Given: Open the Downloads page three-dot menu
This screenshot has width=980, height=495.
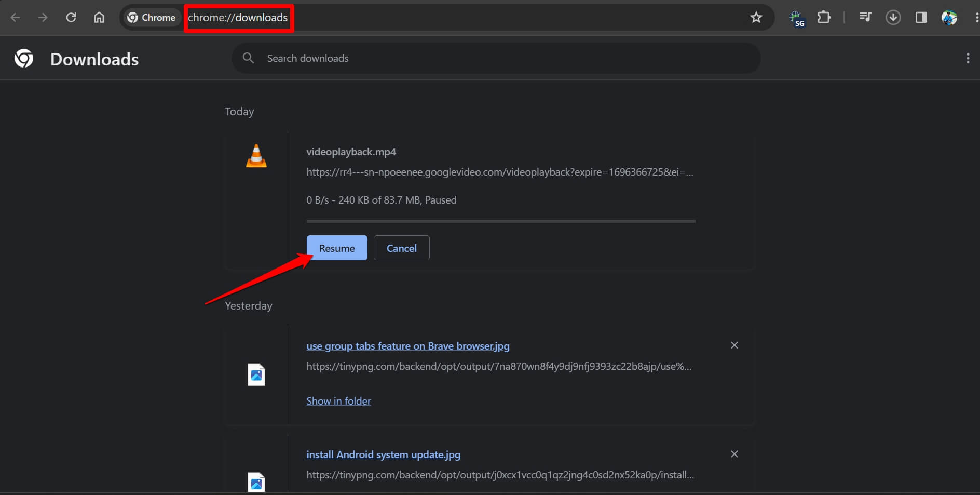Looking at the screenshot, I should click(x=968, y=58).
